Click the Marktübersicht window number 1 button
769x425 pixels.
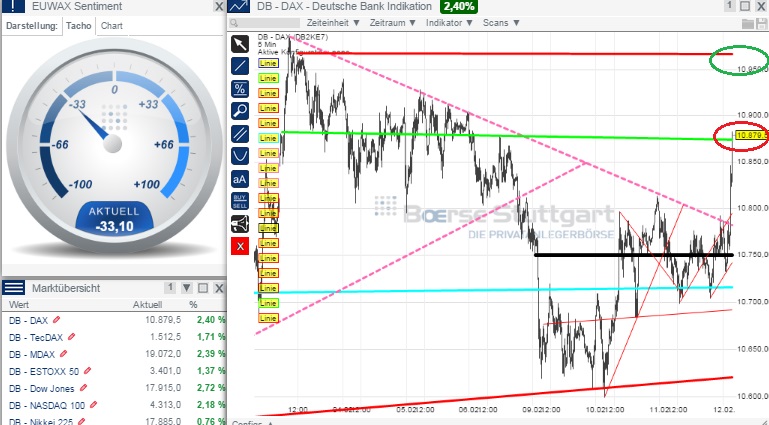tap(170, 288)
